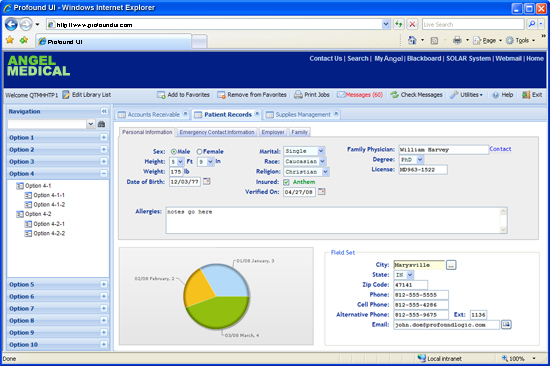Open Verified On calendar picker

click(322, 192)
